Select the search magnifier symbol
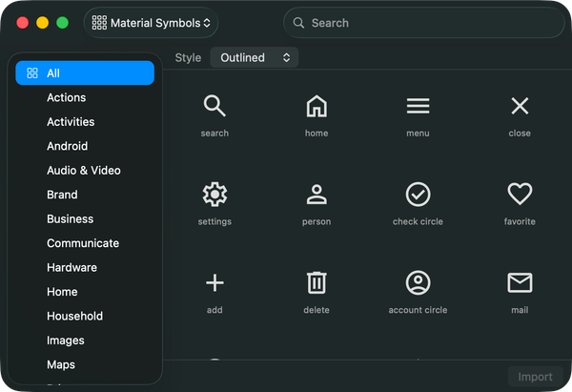 [214, 106]
